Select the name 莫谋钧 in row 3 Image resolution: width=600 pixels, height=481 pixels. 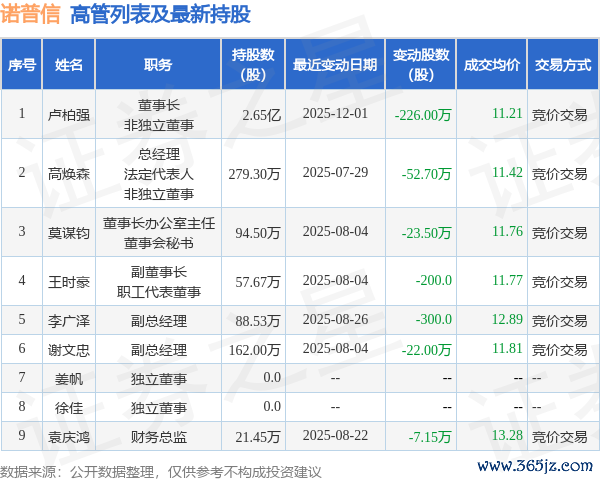69,232
